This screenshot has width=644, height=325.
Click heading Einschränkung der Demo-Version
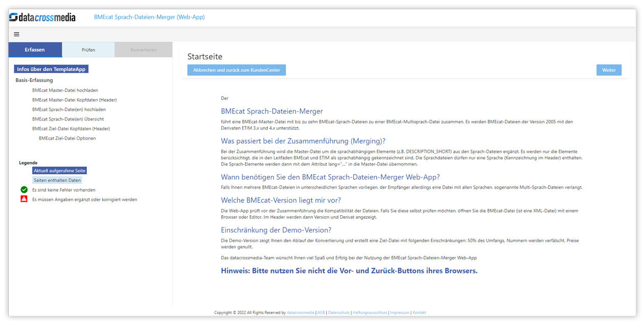click(x=276, y=230)
